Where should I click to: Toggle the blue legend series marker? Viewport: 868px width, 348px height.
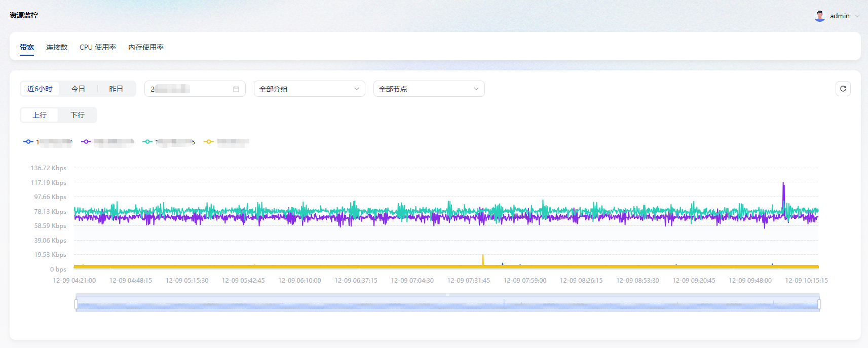click(x=28, y=142)
